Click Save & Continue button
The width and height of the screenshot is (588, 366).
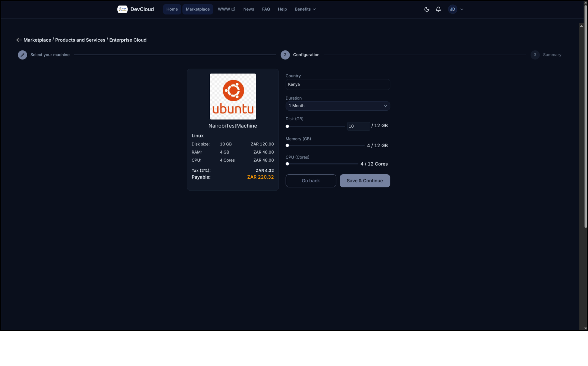(x=365, y=181)
